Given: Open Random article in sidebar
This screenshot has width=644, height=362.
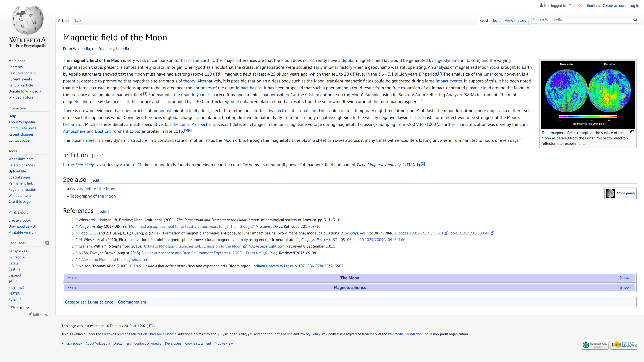Looking at the screenshot, I should point(21,85).
